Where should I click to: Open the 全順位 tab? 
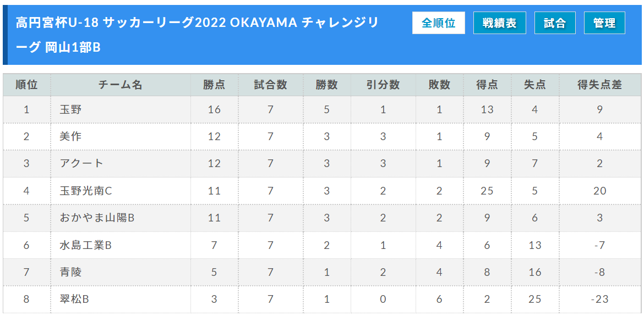438,23
